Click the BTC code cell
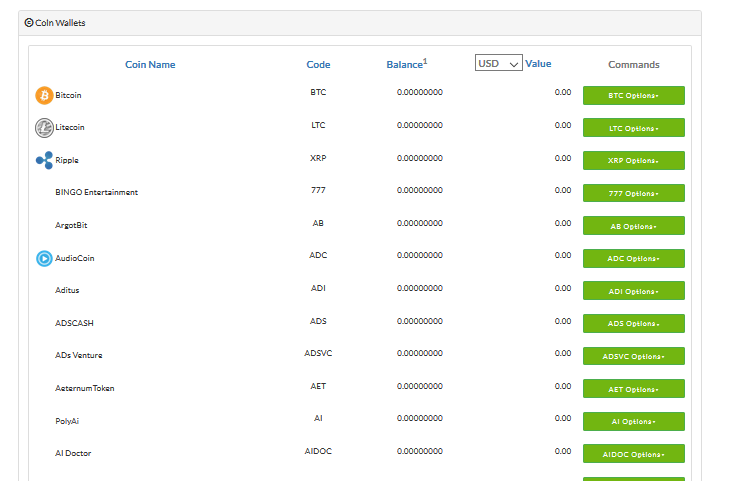Viewport: 735px width, 481px height. (x=318, y=92)
